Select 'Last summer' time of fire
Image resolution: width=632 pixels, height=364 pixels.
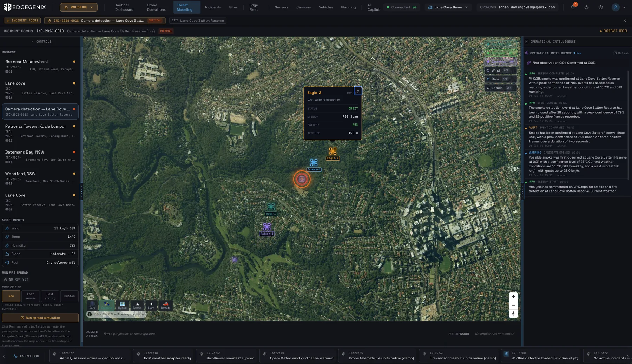coord(31,296)
